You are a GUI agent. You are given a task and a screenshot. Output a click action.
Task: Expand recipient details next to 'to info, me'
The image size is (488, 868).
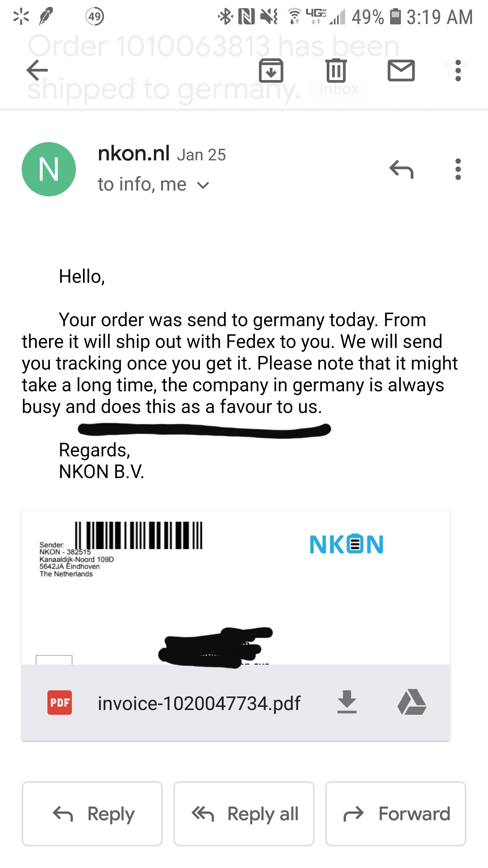(x=203, y=185)
